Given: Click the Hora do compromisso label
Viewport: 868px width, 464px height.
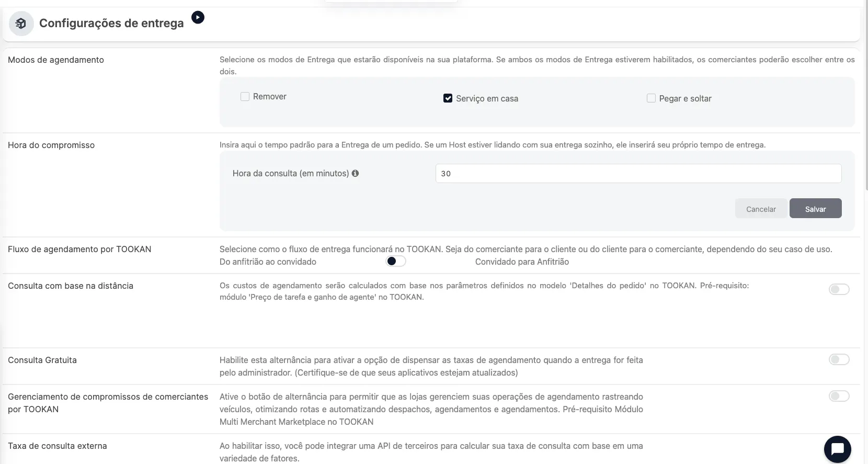Looking at the screenshot, I should 51,145.
